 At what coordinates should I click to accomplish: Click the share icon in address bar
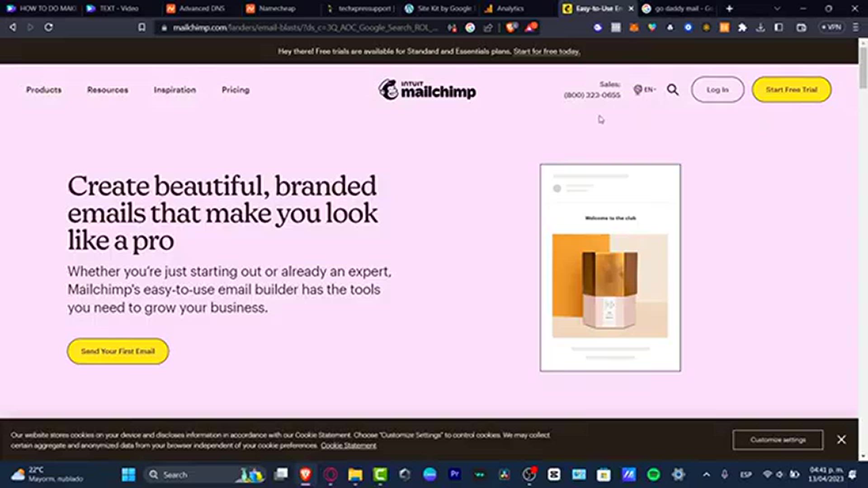click(x=488, y=28)
